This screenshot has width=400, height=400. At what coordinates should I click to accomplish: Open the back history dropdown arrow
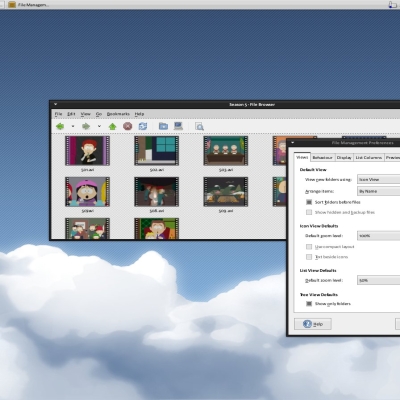tap(73, 126)
